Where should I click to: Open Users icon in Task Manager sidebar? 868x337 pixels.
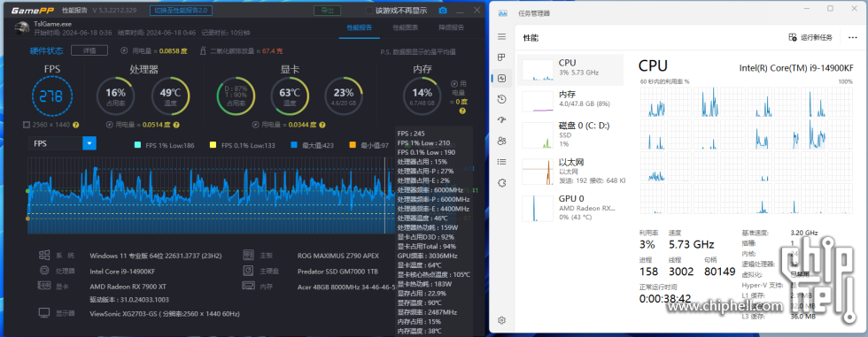(501, 141)
